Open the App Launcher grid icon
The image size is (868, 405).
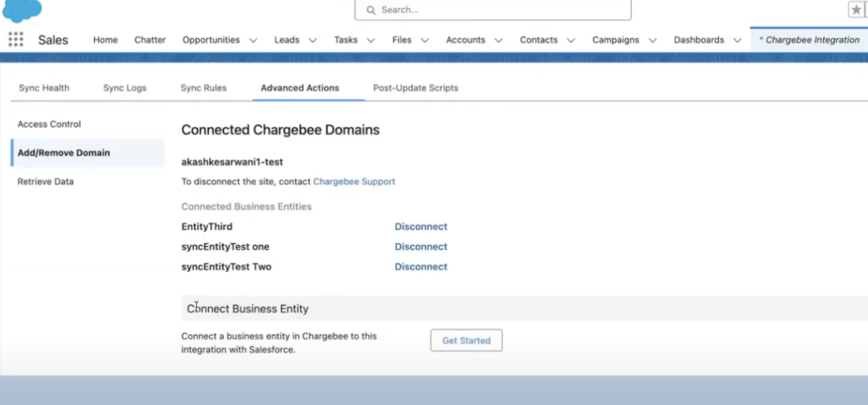pyautogui.click(x=16, y=39)
